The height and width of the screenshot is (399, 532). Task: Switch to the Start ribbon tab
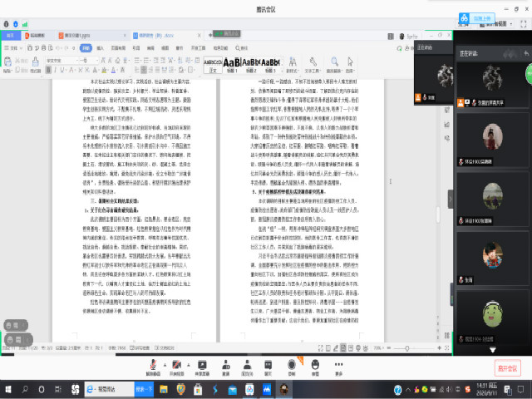coord(86,48)
